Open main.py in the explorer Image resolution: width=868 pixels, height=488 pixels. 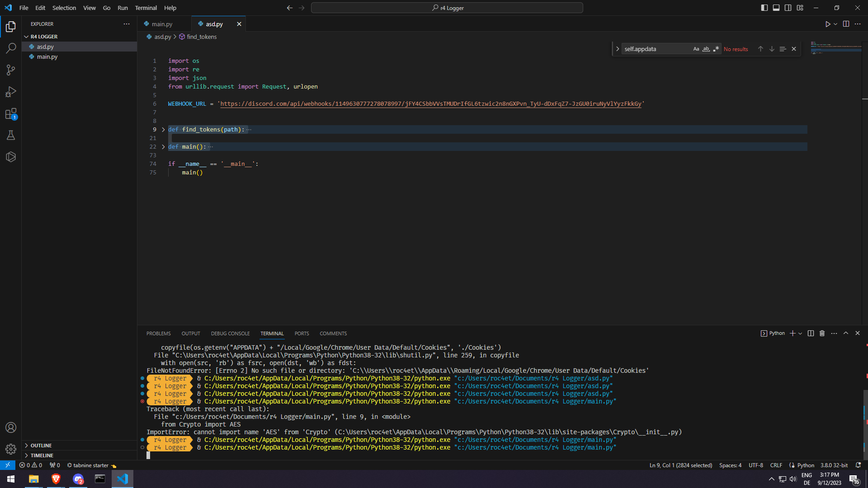click(47, 56)
